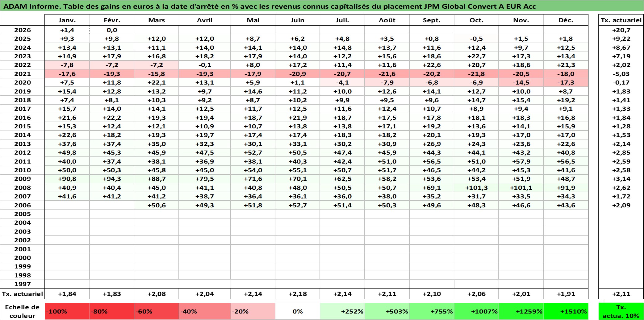Select the 2026 row label

coord(22,30)
